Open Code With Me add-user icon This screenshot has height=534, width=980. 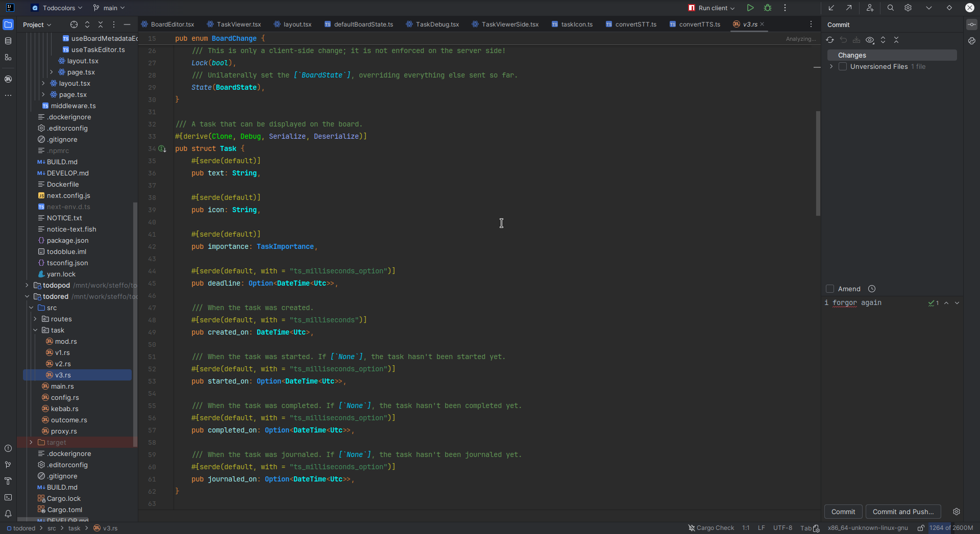click(x=870, y=8)
